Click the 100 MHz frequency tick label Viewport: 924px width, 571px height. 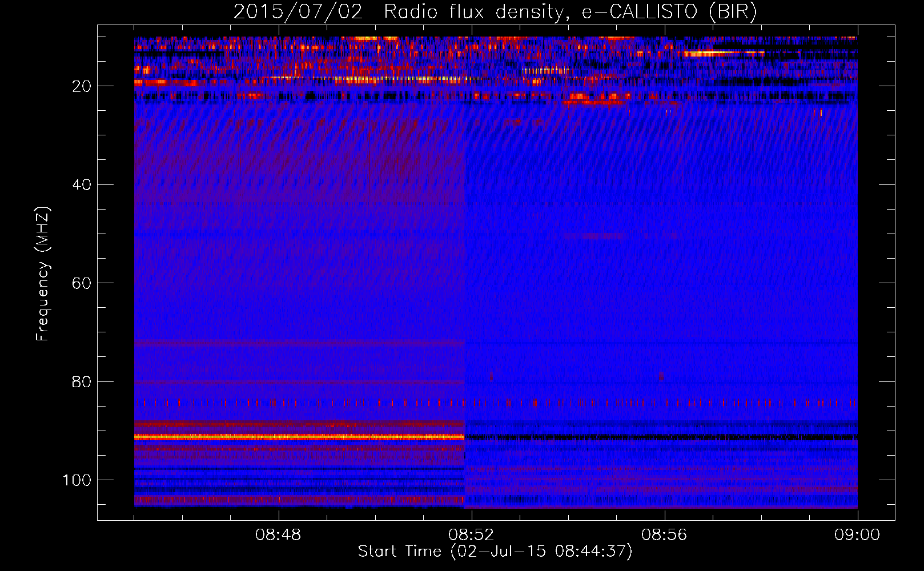point(77,480)
